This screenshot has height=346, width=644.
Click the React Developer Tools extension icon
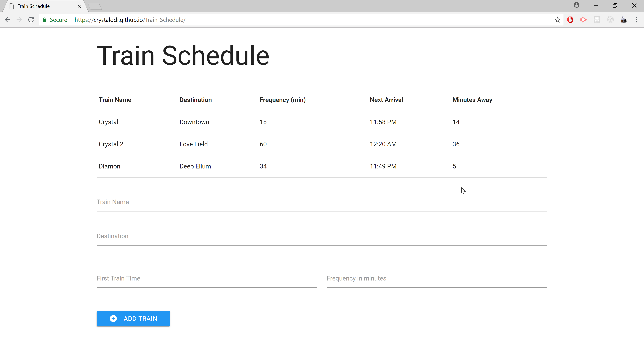(x=597, y=20)
